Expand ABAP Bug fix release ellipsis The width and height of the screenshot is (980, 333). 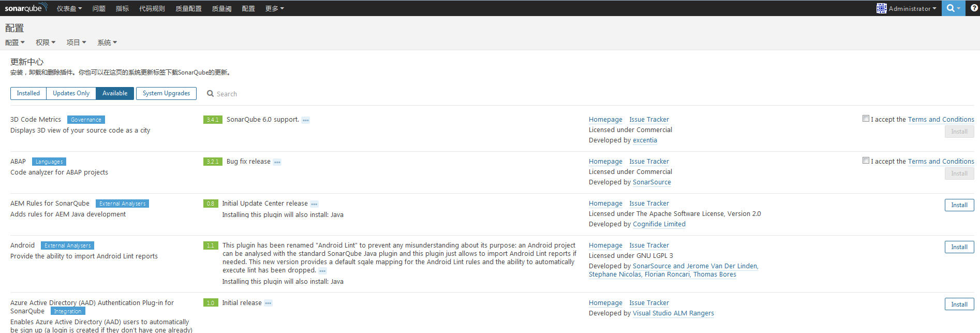(277, 162)
